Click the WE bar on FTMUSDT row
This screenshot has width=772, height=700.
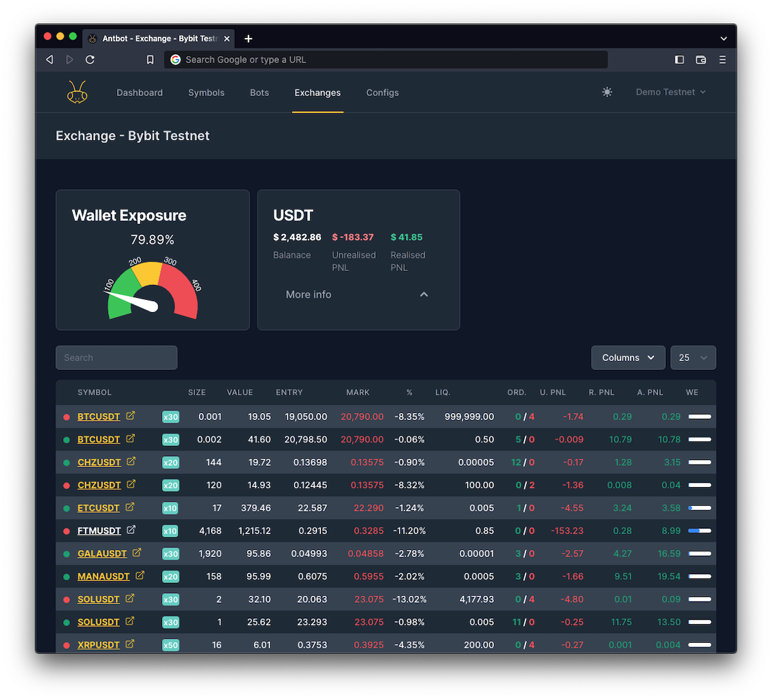(700, 531)
